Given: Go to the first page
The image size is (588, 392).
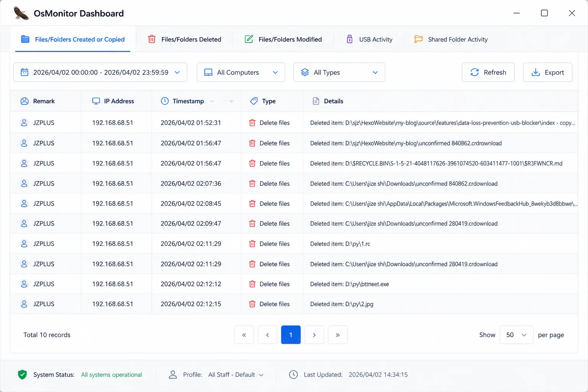Looking at the screenshot, I should click(x=244, y=335).
